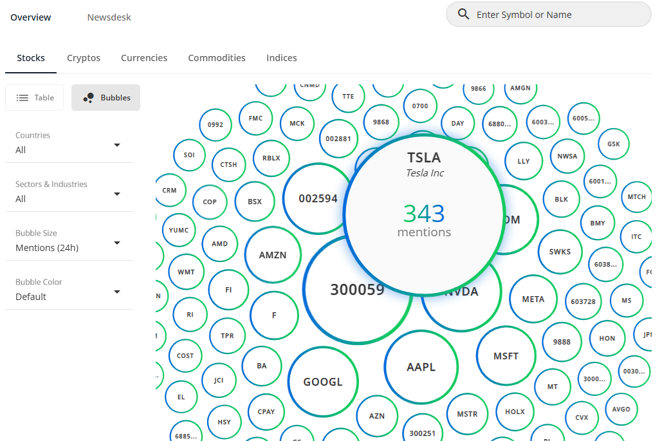Click the FMC bubble
This screenshot has height=441, width=660.
click(255, 118)
